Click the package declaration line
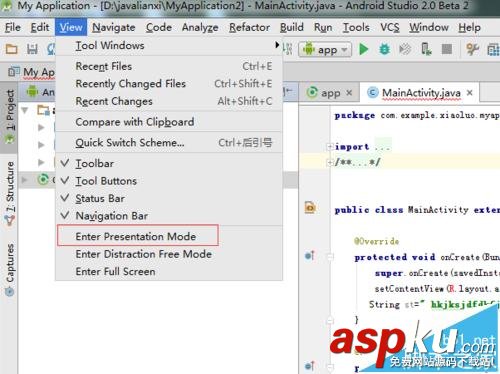The width and height of the screenshot is (500, 374). [417, 115]
